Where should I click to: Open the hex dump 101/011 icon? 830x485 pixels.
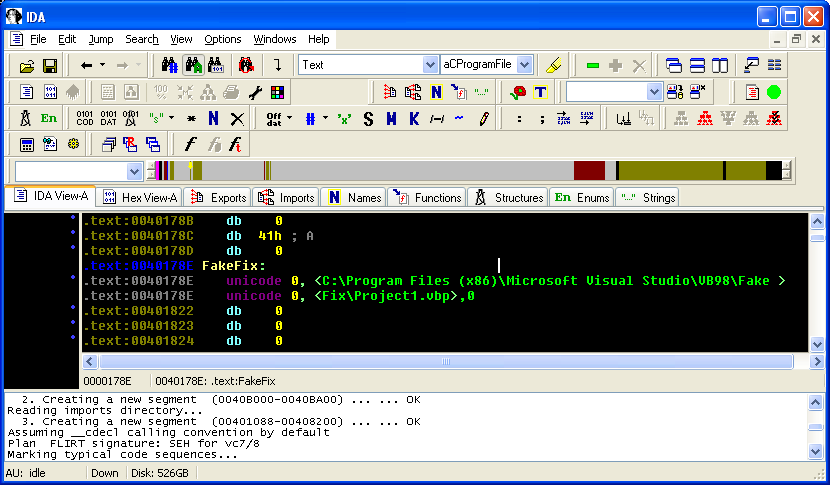click(50, 92)
